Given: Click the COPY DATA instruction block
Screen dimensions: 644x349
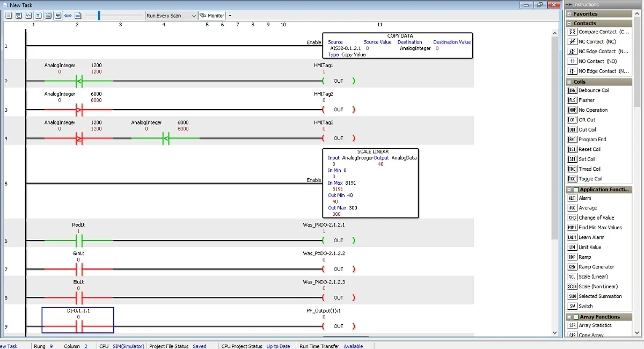Looking at the screenshot, I should [398, 46].
